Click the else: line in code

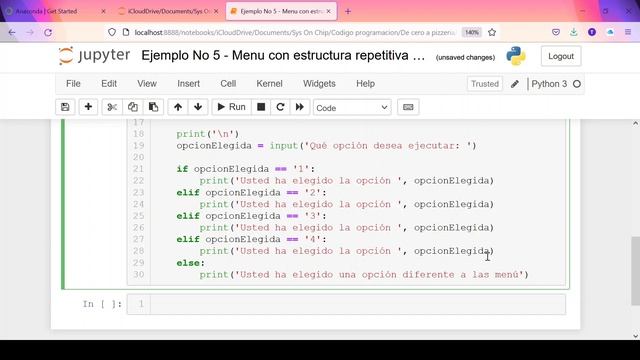click(x=191, y=263)
